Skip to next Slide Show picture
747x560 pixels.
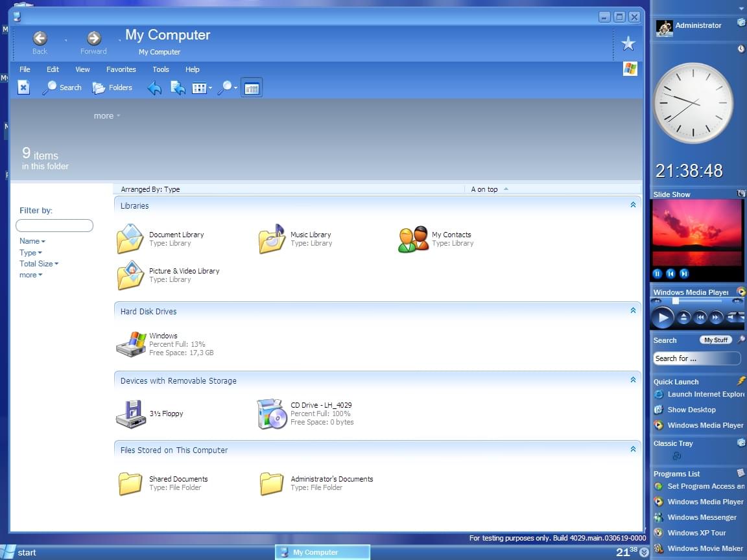(x=684, y=274)
